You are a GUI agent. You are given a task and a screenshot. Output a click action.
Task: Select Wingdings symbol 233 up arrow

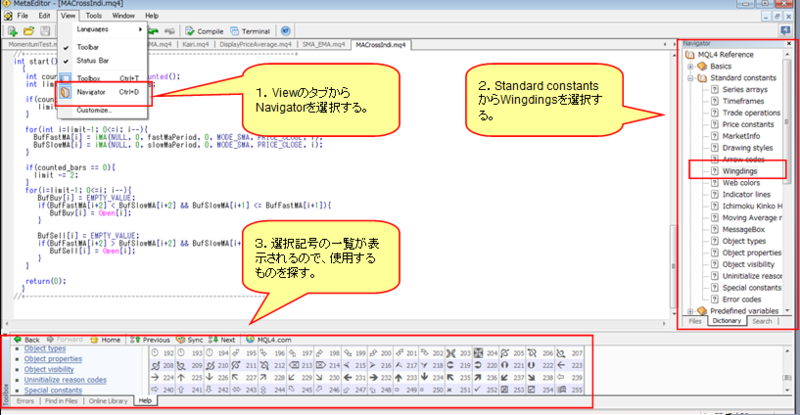(x=404, y=378)
